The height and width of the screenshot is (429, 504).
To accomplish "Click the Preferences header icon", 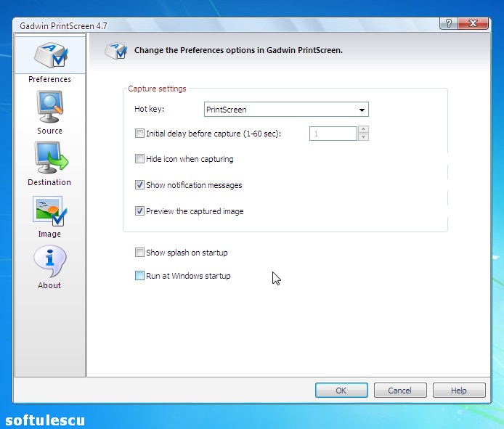I will [x=115, y=51].
